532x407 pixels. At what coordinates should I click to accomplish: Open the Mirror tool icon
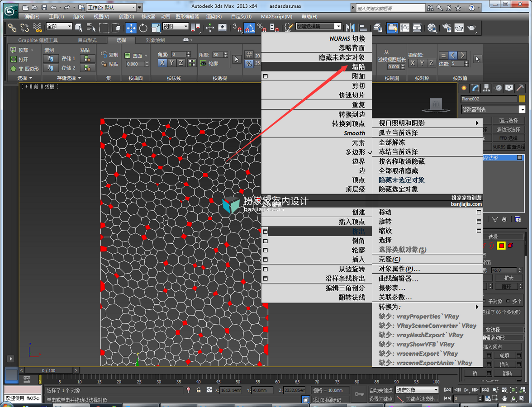[351, 28]
